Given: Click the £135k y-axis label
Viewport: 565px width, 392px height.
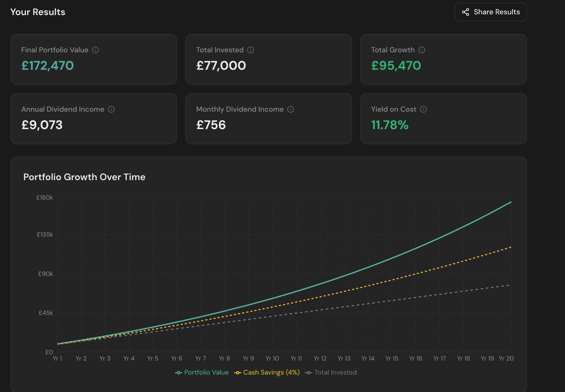Looking at the screenshot, I should pos(45,235).
